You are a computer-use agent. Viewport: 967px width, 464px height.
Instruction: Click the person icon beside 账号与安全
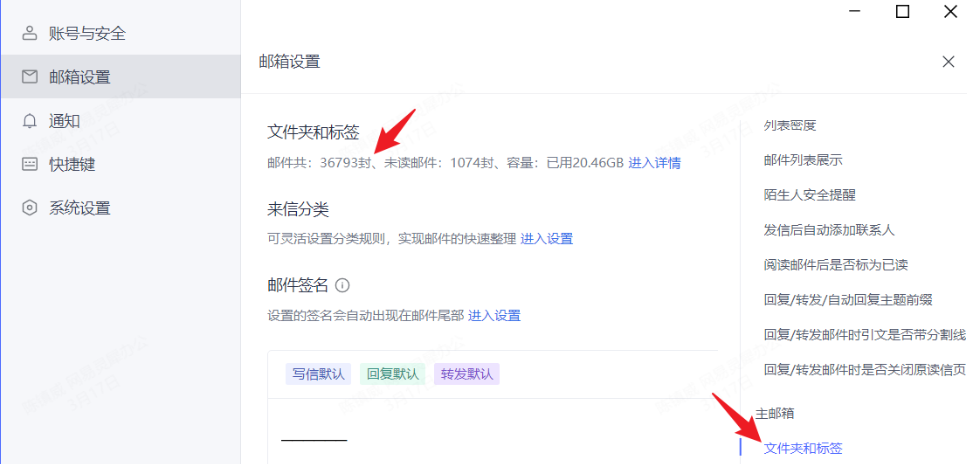tap(30, 33)
